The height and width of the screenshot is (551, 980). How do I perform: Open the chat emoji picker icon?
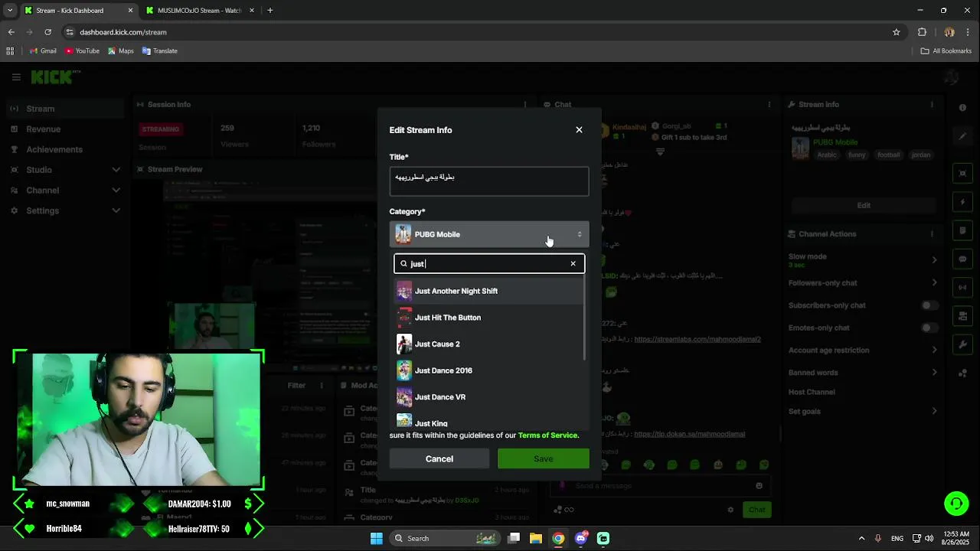[x=759, y=486]
